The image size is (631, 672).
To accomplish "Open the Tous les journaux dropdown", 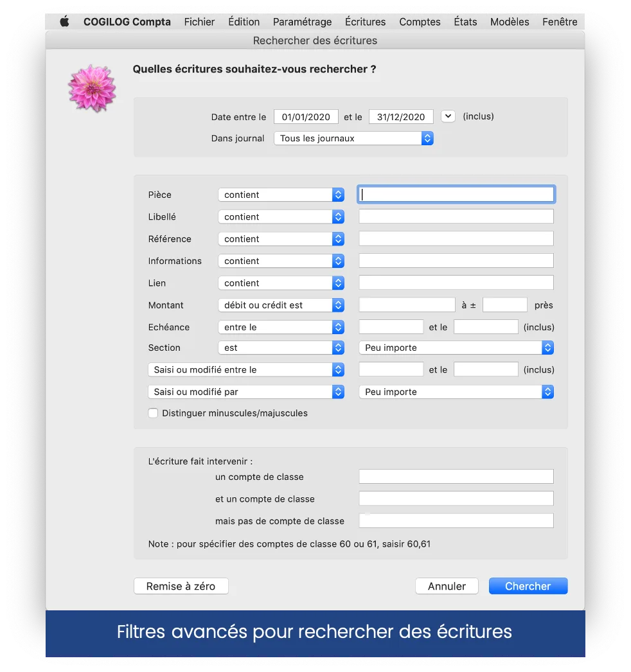I will tap(353, 138).
